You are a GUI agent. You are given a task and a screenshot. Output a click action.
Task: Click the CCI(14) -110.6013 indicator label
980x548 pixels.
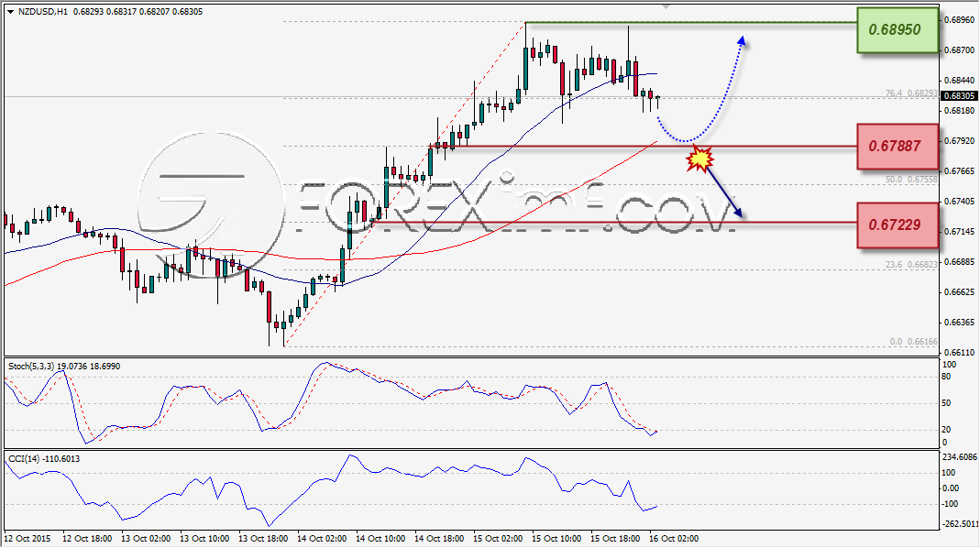pos(44,458)
